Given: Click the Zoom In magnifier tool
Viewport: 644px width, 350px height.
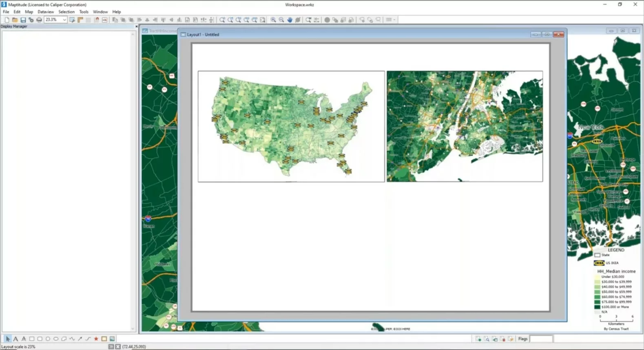Looking at the screenshot, I should click(x=273, y=20).
